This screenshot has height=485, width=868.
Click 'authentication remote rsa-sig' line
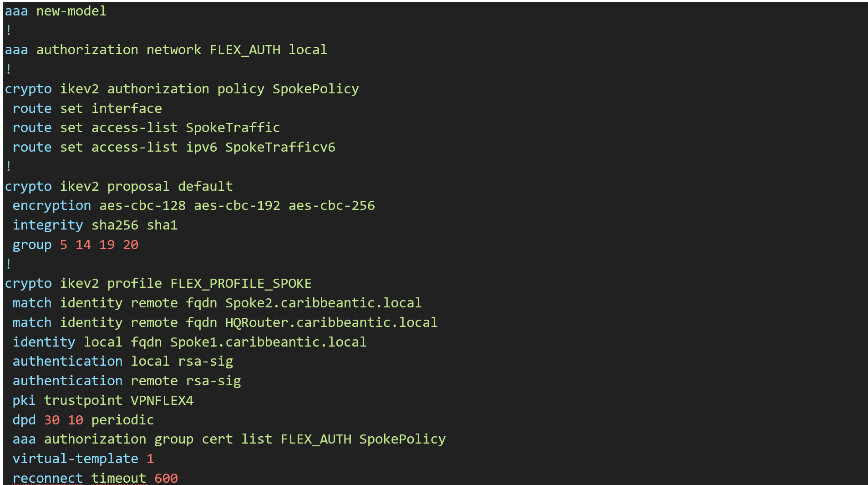coord(127,381)
